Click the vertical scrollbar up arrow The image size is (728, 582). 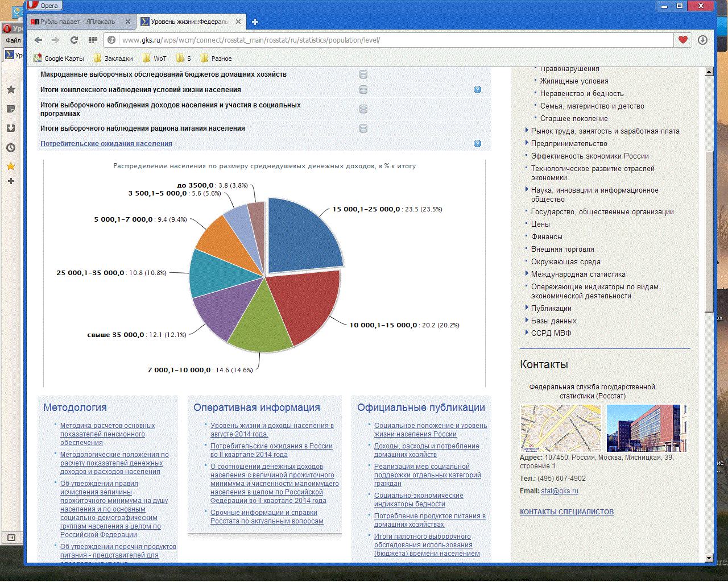pyautogui.click(x=709, y=72)
